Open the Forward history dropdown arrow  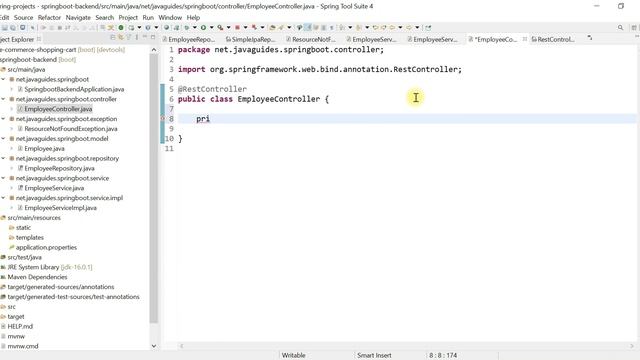pyautogui.click(x=417, y=27)
